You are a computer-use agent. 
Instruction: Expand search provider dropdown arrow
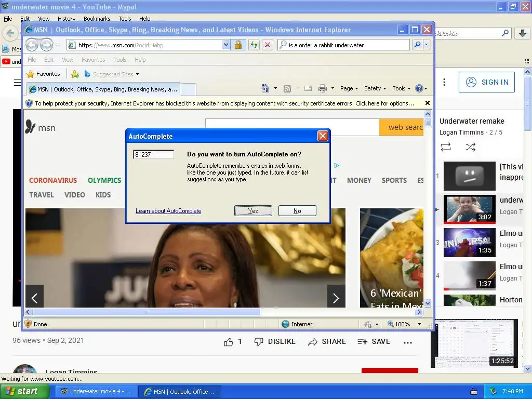pos(426,45)
